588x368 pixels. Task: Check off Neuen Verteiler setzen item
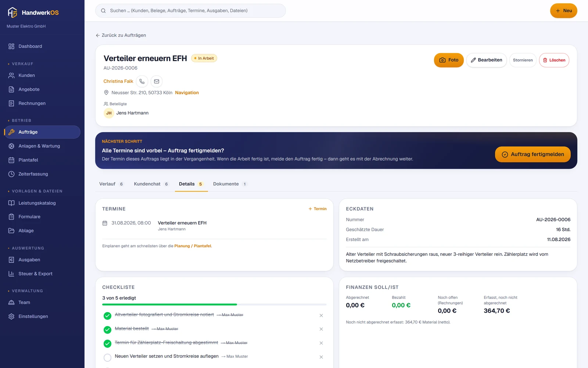[x=107, y=357]
